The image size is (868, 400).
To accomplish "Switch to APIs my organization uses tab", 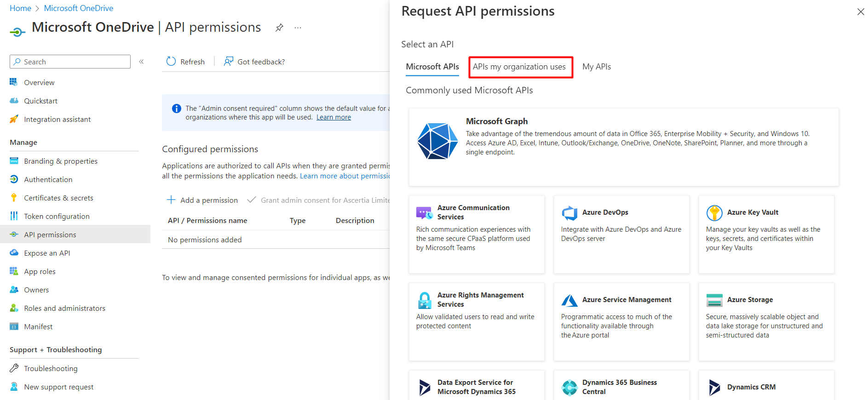I will pyautogui.click(x=519, y=67).
